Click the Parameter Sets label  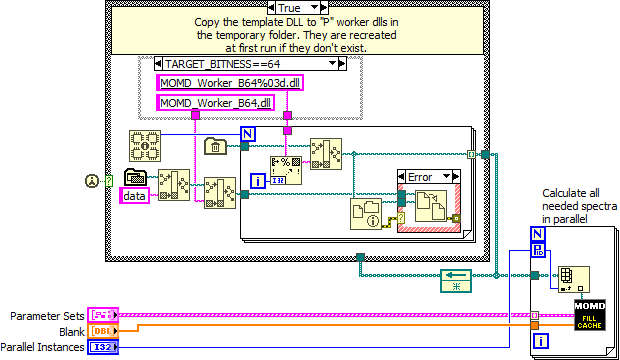47,316
